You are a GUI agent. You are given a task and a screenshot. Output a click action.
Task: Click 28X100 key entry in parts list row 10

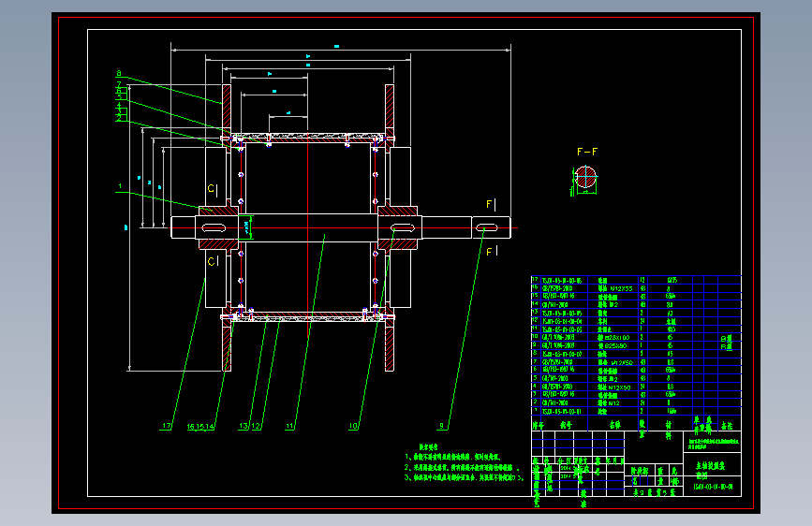pos(617,338)
